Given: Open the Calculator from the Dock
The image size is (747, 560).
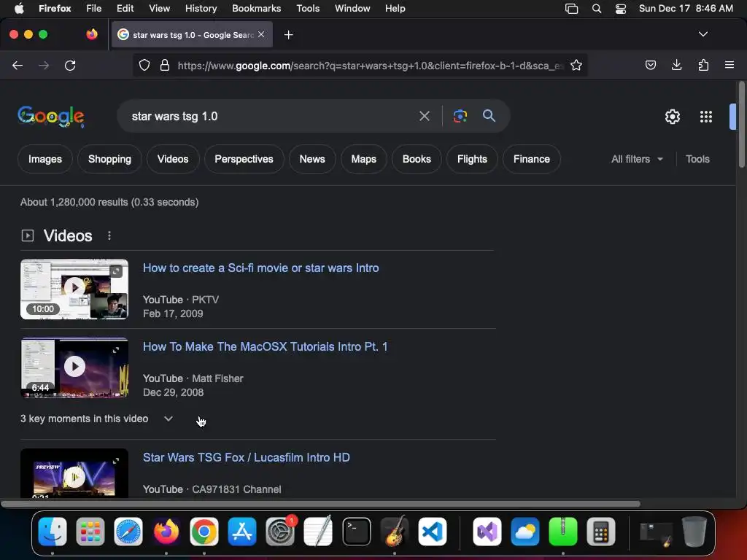Looking at the screenshot, I should coord(601,532).
